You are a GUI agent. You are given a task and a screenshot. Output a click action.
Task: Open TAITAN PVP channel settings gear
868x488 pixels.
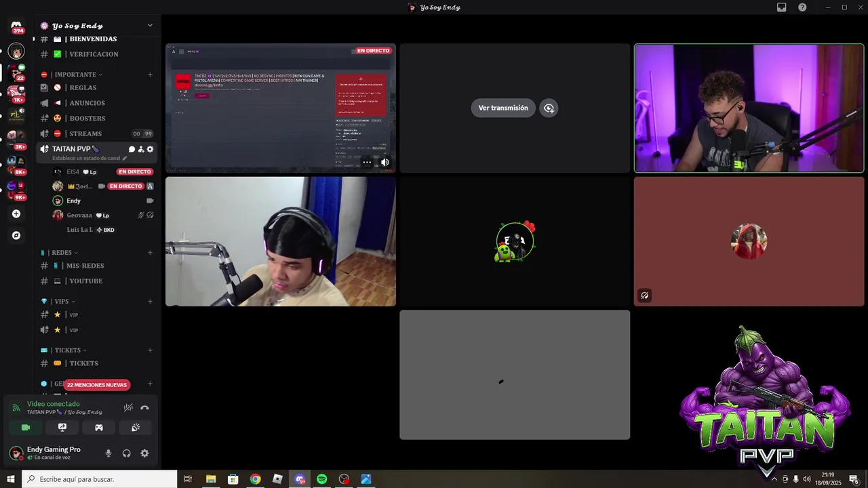[x=150, y=149]
